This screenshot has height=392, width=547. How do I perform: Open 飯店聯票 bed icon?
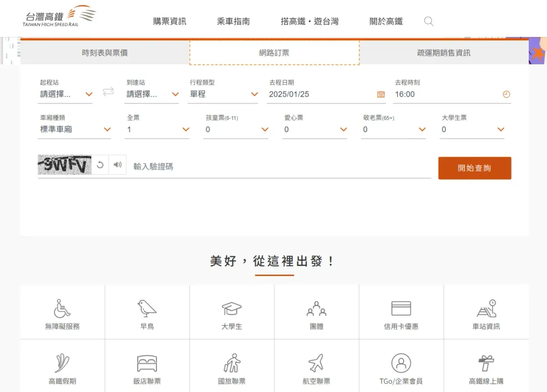(147, 363)
